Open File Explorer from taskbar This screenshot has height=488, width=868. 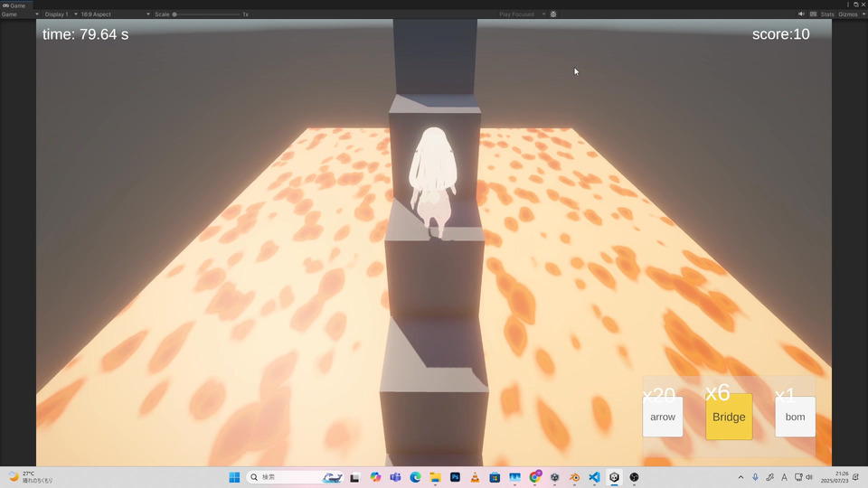435,477
